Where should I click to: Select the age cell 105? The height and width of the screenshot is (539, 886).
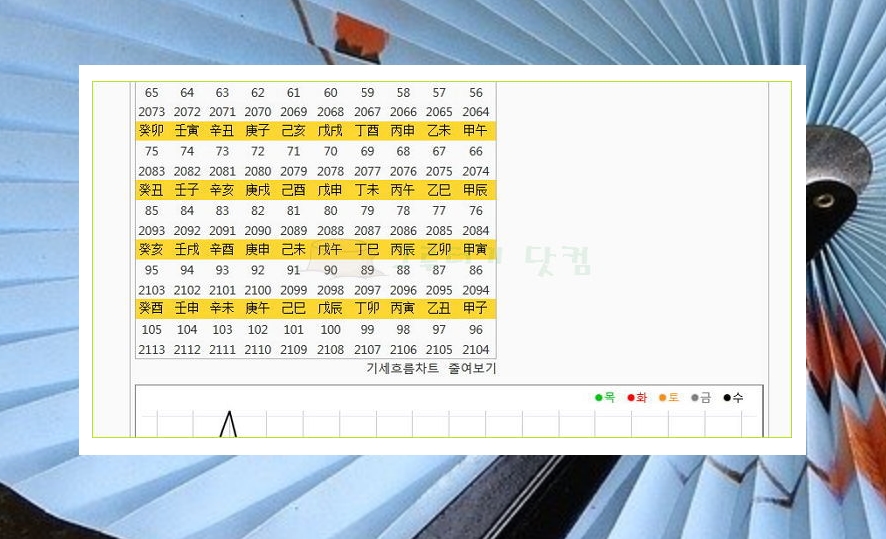pyautogui.click(x=151, y=329)
